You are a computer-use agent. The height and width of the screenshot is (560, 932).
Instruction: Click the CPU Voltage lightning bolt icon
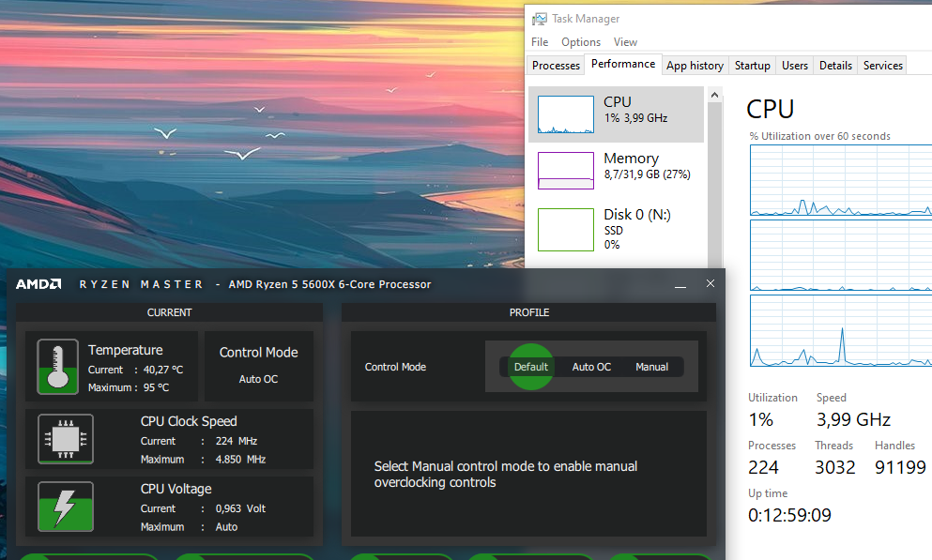click(x=66, y=507)
